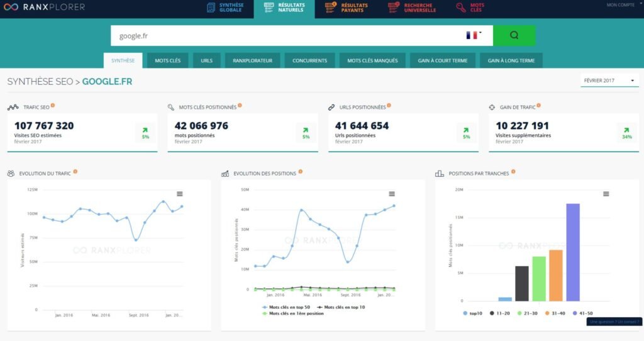Click the Evolution du Trafic info dot

(75, 172)
